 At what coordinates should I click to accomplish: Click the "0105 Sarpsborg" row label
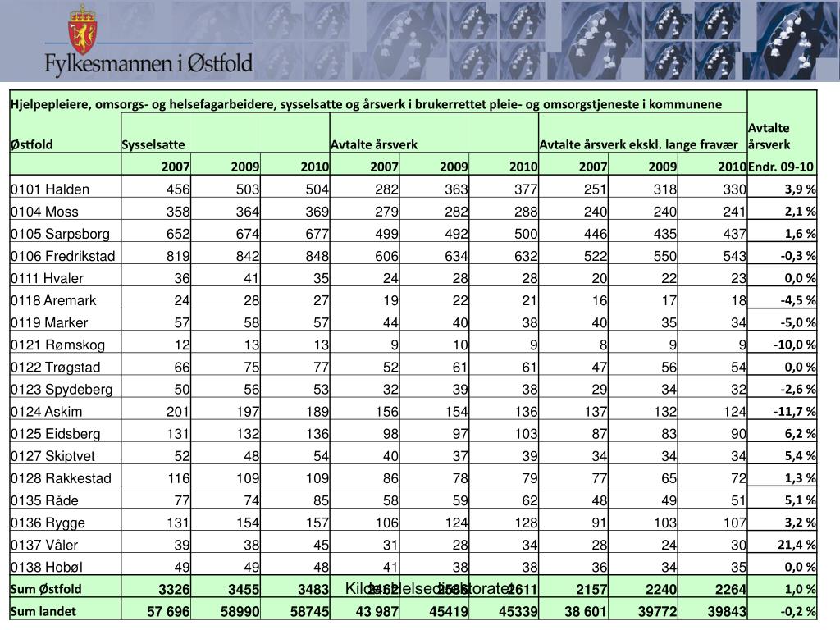pos(60,234)
